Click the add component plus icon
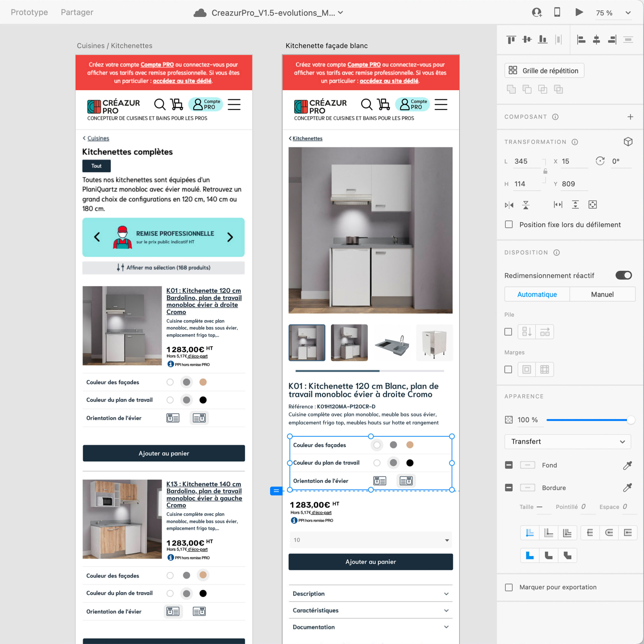Image resolution: width=644 pixels, height=644 pixels. point(630,117)
